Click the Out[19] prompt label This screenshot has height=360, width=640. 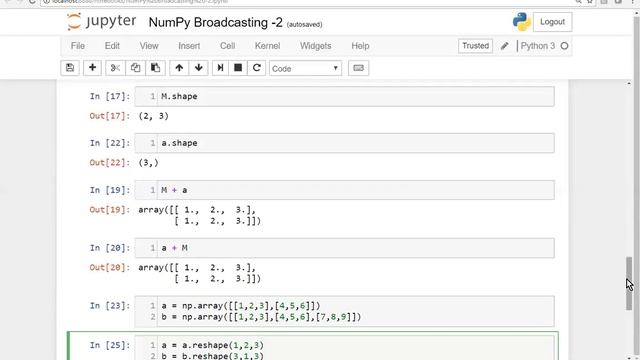(110, 210)
